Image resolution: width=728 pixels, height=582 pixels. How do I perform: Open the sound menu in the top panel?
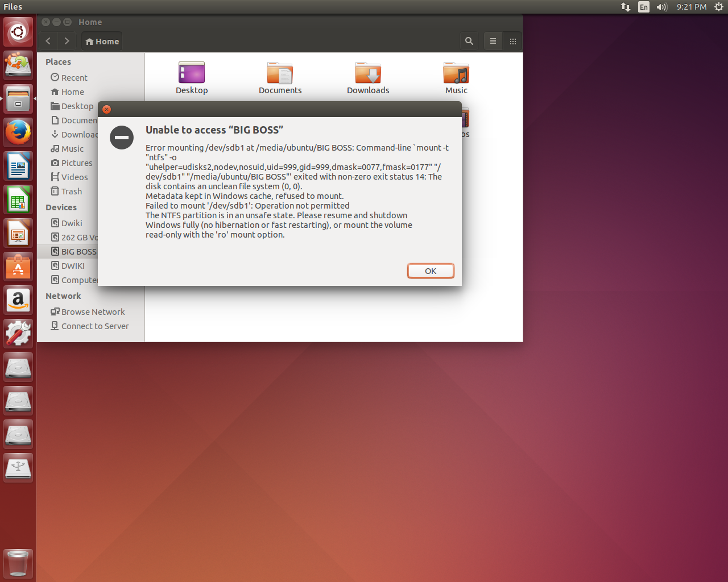[x=661, y=7]
